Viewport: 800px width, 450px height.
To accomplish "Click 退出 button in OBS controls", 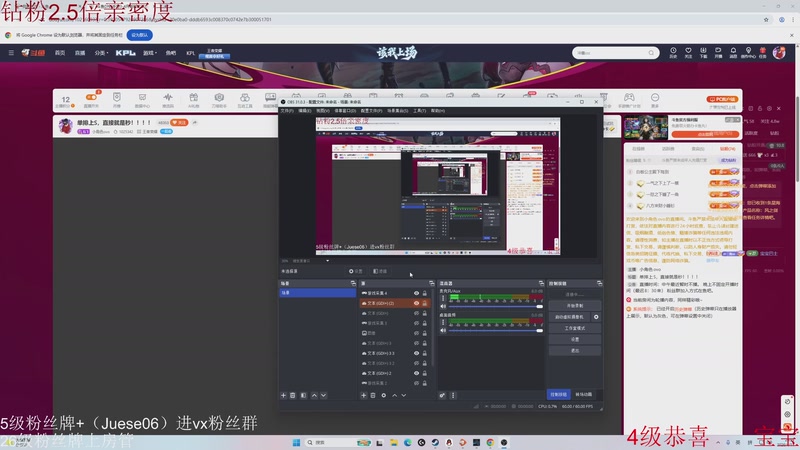I will [574, 351].
